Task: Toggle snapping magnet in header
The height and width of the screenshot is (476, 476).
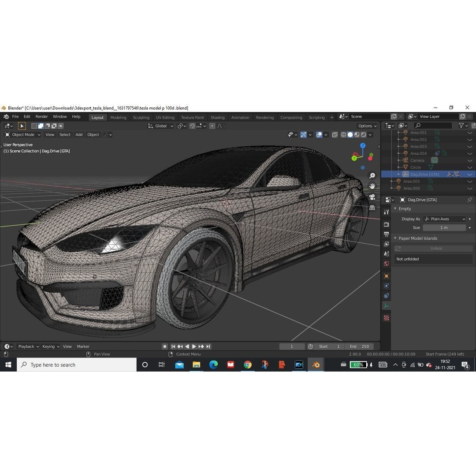Action: [x=192, y=126]
